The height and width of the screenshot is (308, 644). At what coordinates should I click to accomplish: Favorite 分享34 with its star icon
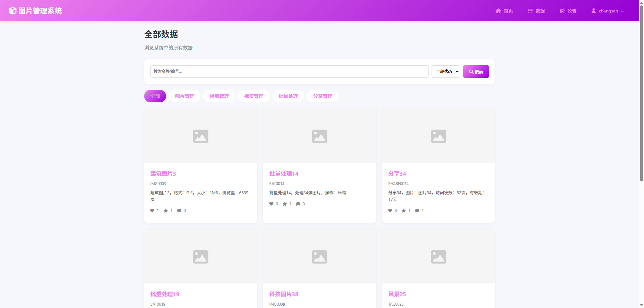coord(404,211)
